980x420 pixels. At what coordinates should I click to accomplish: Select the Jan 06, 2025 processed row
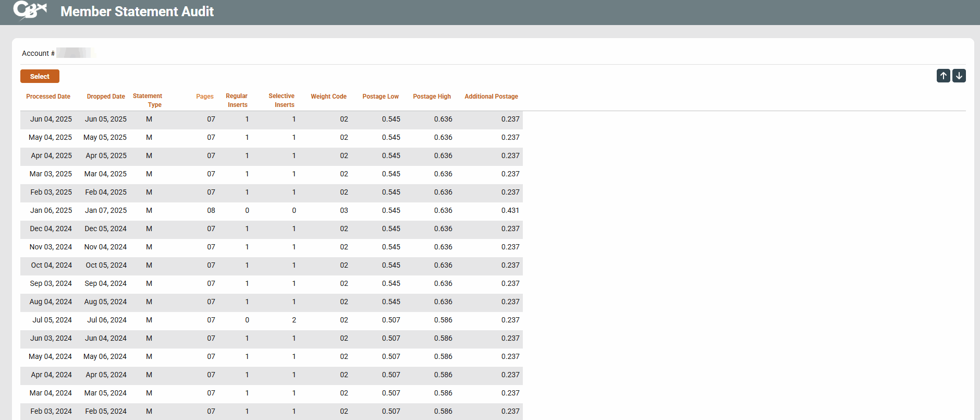51,211
